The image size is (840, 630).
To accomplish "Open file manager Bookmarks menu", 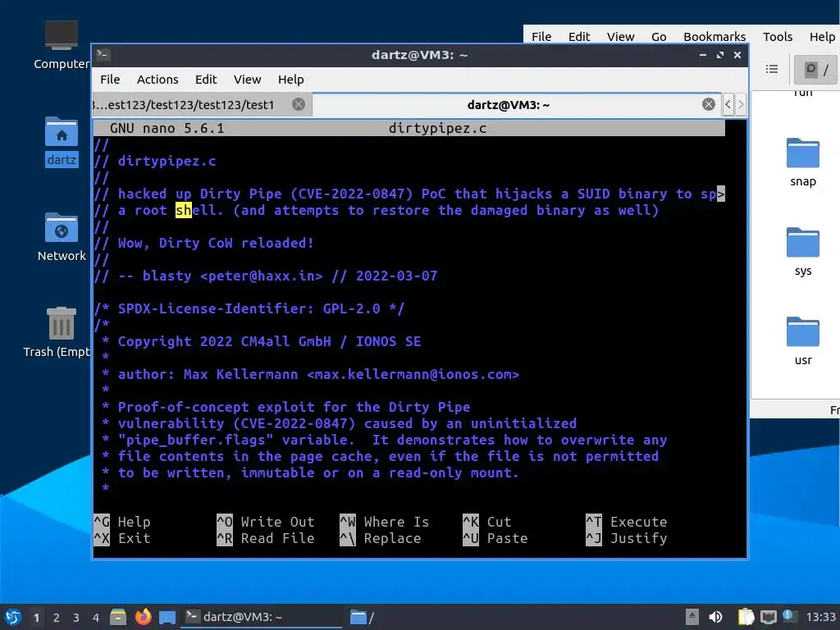I will click(714, 36).
